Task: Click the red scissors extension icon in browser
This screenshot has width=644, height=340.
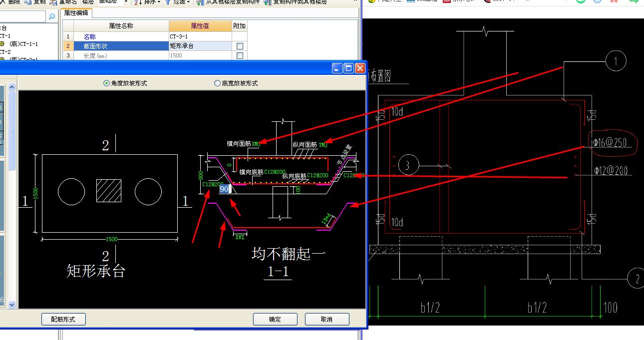Action: [x=615, y=1]
